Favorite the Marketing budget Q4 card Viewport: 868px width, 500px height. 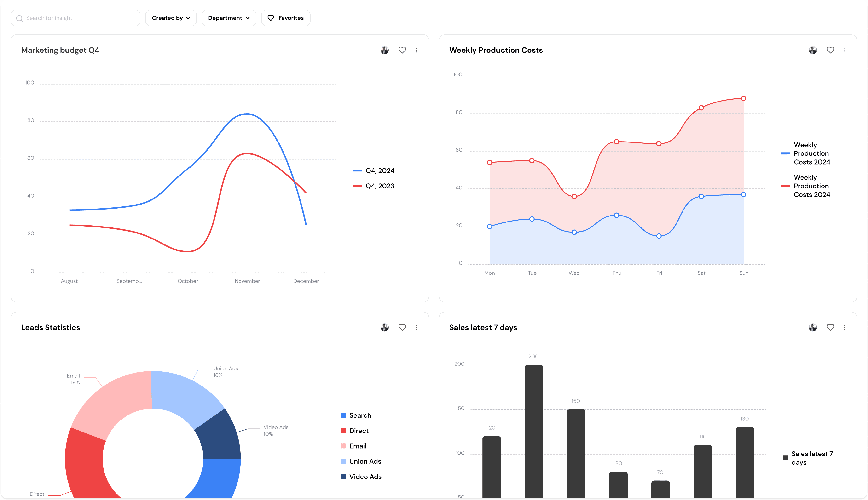(x=402, y=50)
